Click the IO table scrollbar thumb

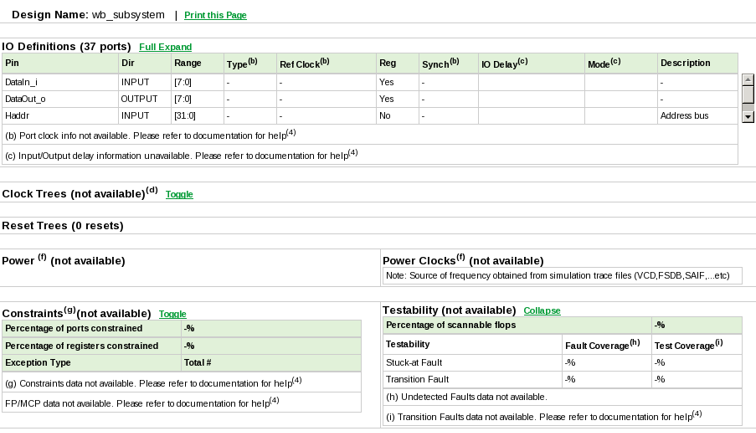[x=747, y=95]
